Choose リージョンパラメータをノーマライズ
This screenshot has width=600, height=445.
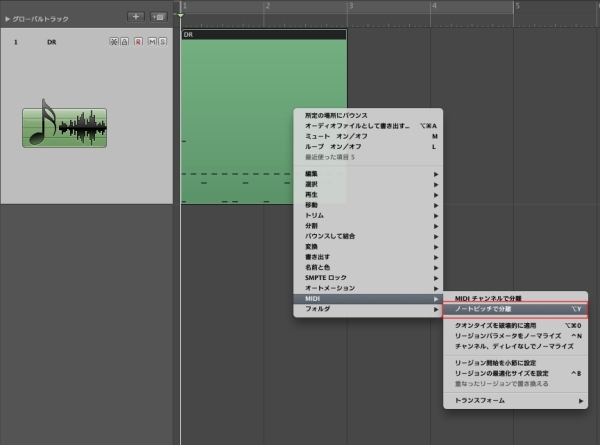click(x=515, y=336)
